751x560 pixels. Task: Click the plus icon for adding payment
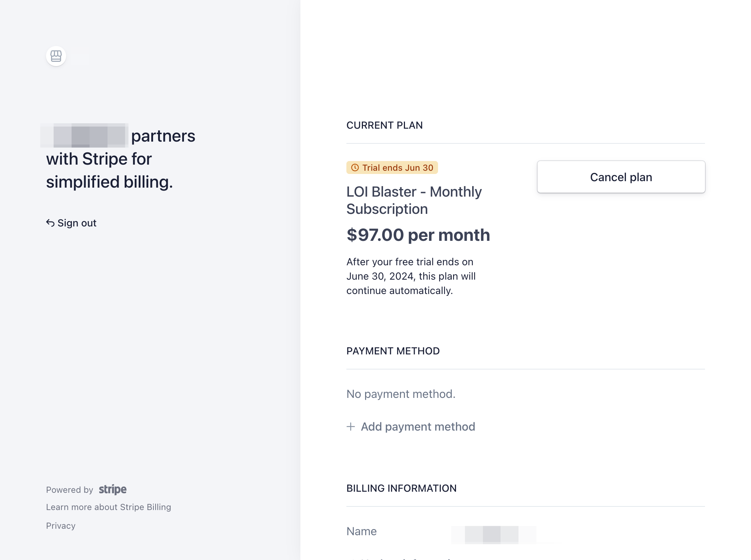click(351, 427)
